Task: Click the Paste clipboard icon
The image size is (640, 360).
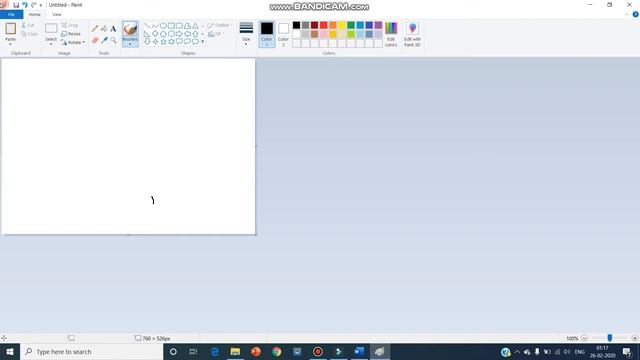Action: tap(11, 29)
